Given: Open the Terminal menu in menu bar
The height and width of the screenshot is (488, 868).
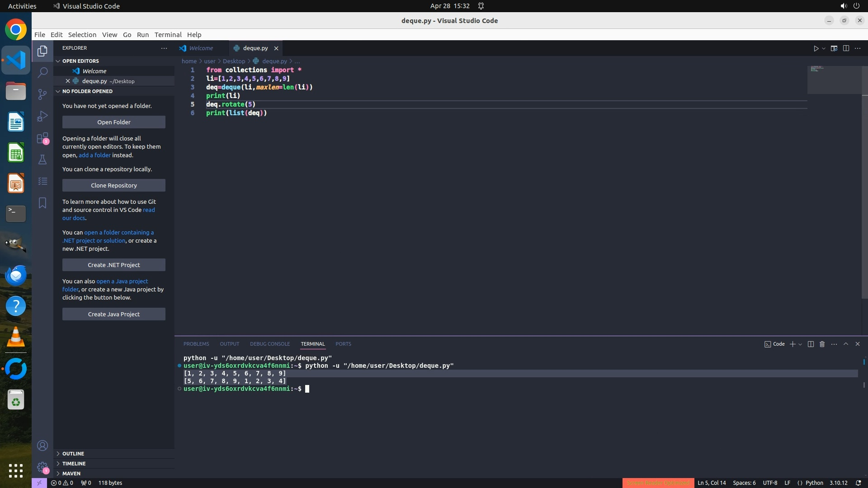Looking at the screenshot, I should point(168,35).
